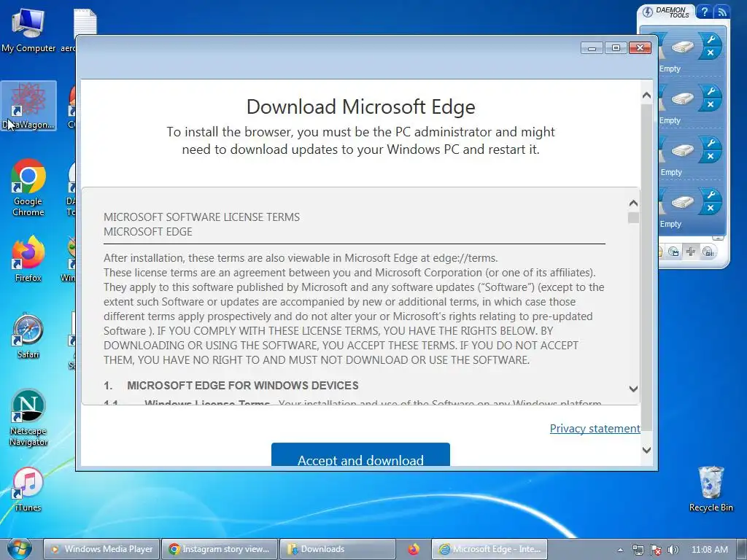Click Daemon Tools disc image icon
This screenshot has height=560, width=747.
[x=673, y=252]
